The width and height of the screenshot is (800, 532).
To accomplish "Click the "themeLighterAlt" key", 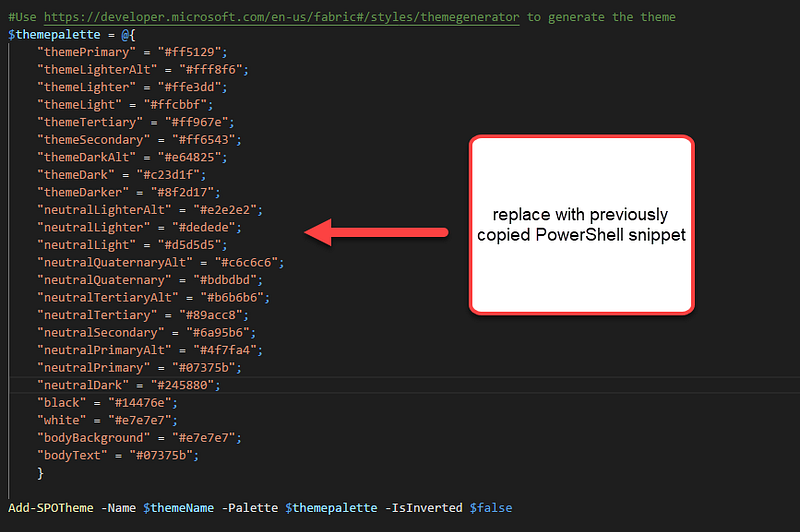I will tap(97, 70).
